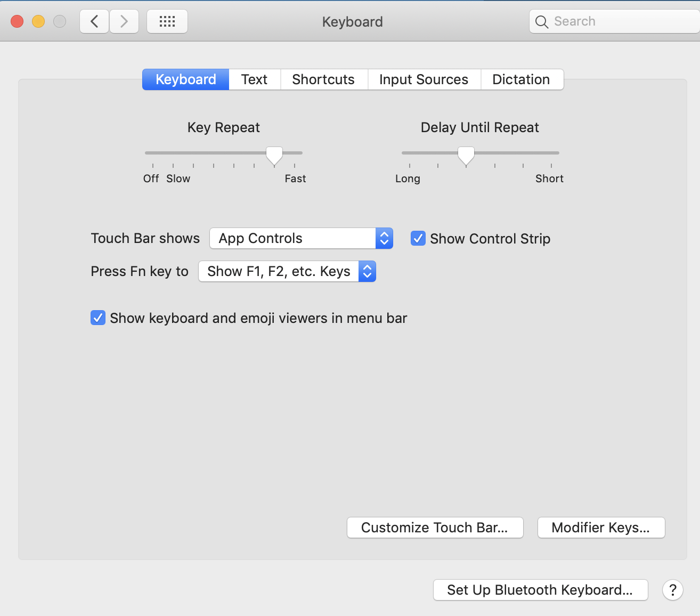Click the magnifying glass search icon
Viewport: 700px width, 616px height.
(x=542, y=22)
